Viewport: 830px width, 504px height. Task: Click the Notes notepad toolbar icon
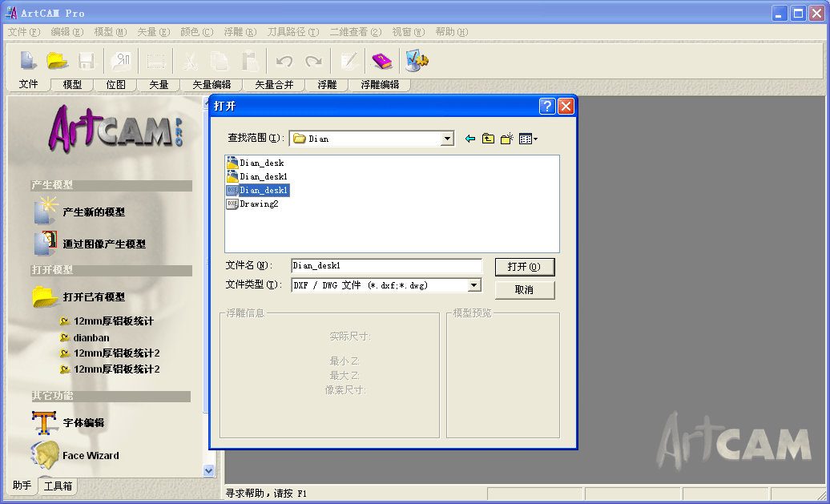349,61
